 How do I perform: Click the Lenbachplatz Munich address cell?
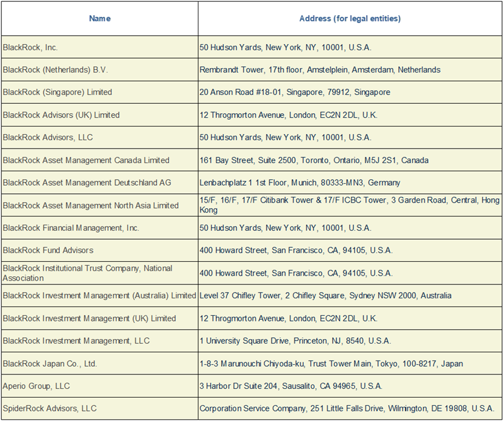pos(350,182)
